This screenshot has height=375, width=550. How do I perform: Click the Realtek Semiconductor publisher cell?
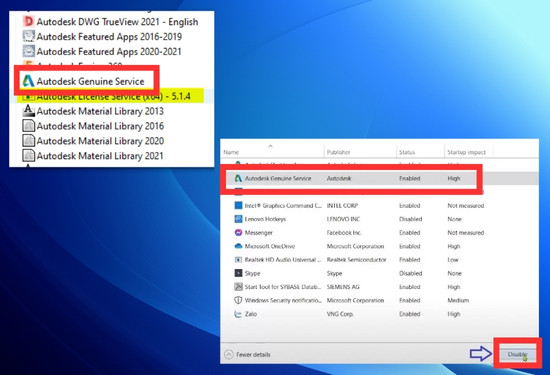coord(356,260)
